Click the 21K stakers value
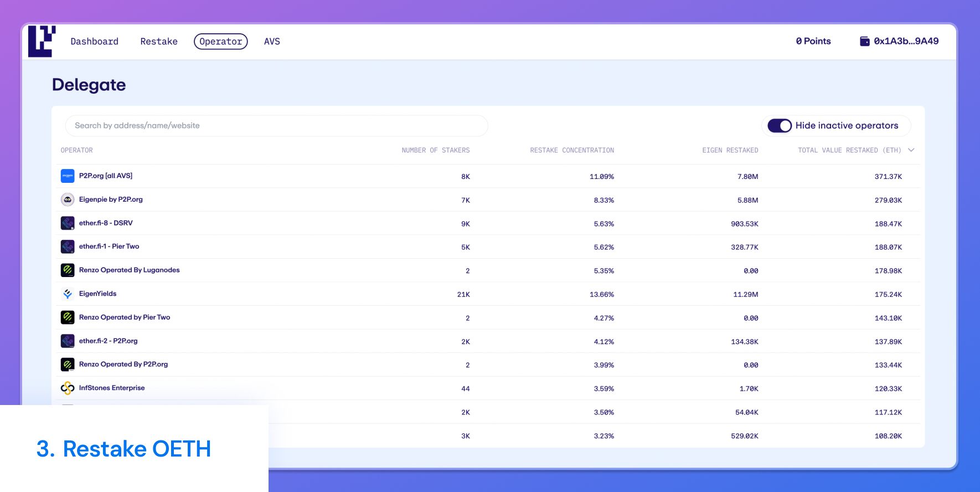Viewport: 980px width, 492px height. pyautogui.click(x=463, y=295)
